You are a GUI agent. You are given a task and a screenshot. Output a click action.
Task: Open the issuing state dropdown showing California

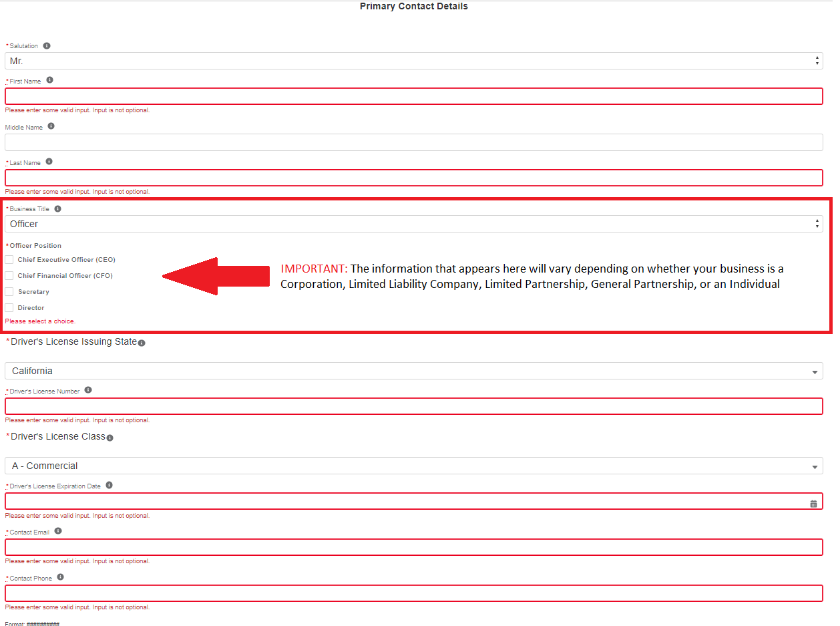pos(413,371)
